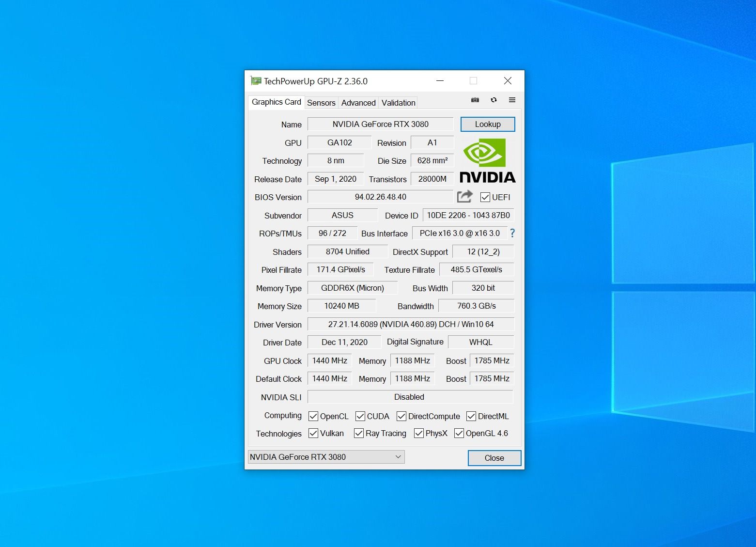Toggle the UEFI checkbox
756x547 pixels.
pyautogui.click(x=485, y=197)
